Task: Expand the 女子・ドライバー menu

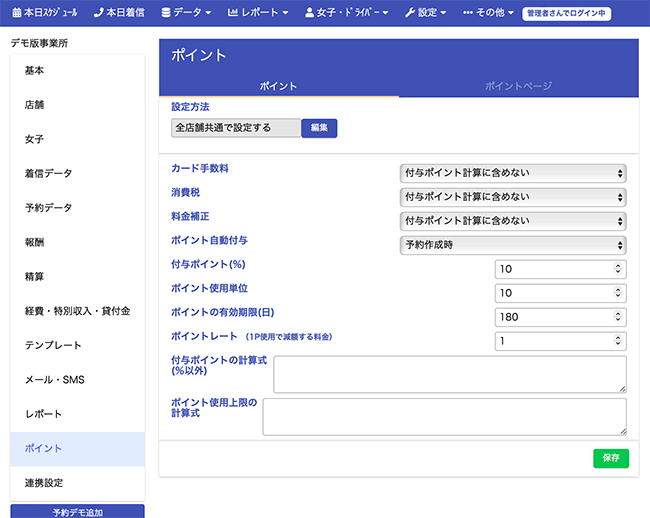Action: pos(347,13)
